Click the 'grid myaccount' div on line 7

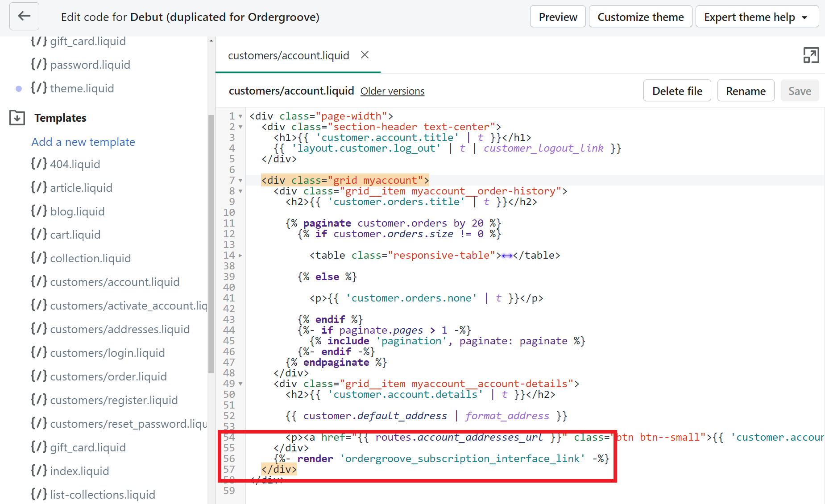click(345, 180)
